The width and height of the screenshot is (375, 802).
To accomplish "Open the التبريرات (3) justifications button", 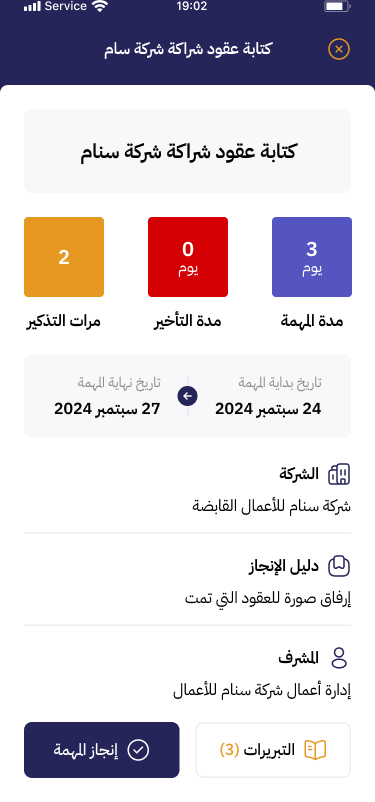I will [273, 750].
